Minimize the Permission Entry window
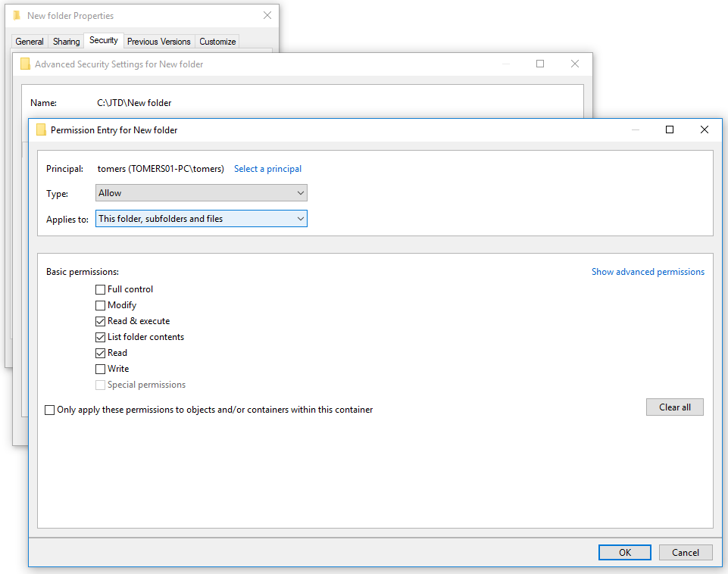This screenshot has width=728, height=574. (x=635, y=129)
